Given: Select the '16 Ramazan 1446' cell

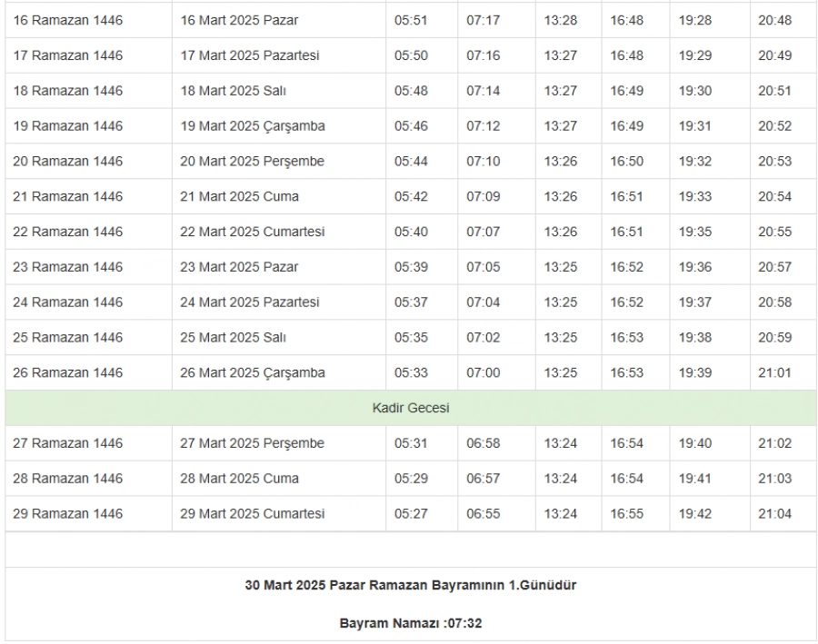Looking at the screenshot, I should pyautogui.click(x=70, y=20).
